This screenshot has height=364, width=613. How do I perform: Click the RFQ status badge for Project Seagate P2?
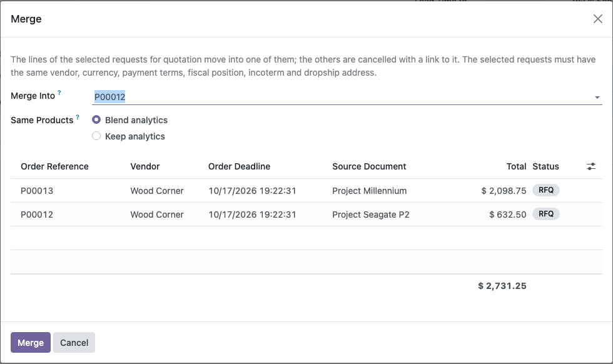(546, 214)
